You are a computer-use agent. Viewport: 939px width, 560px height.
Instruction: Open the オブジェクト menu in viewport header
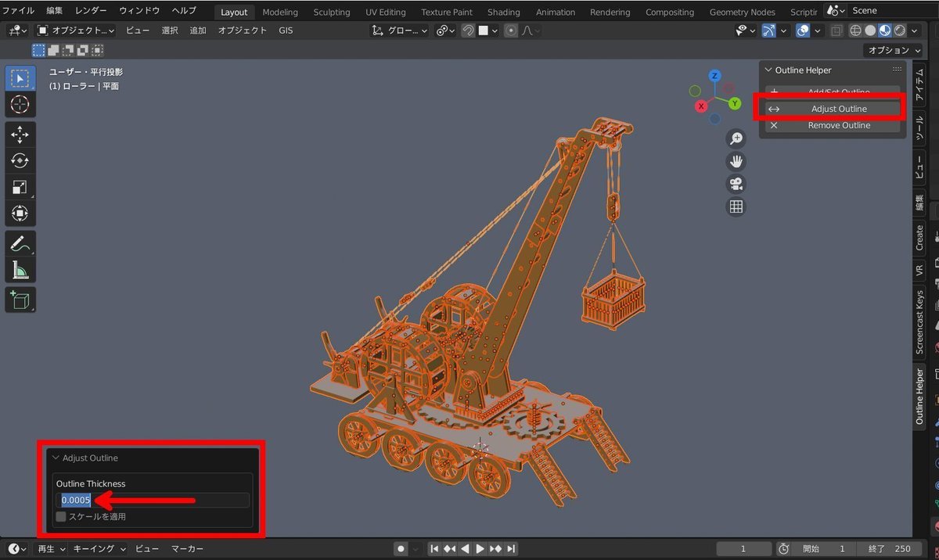(x=243, y=31)
